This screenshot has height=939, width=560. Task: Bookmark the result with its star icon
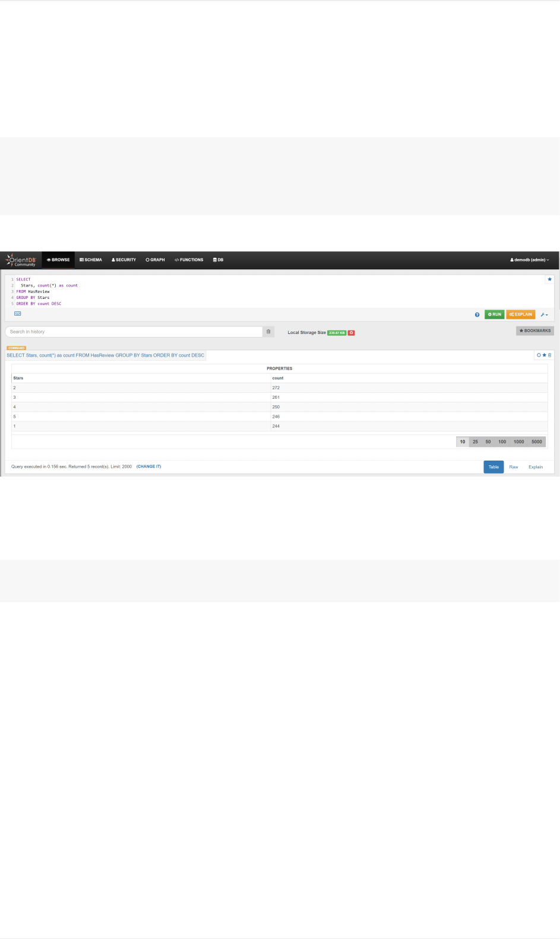[544, 355]
